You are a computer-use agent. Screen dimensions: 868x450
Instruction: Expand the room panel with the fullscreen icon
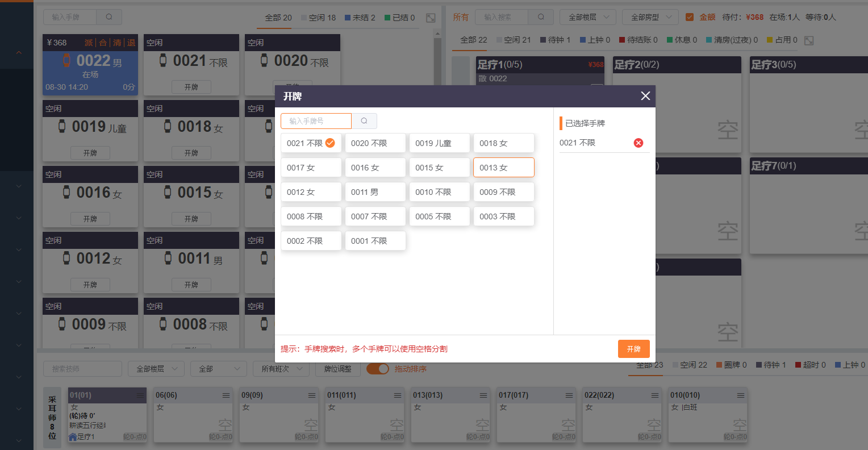tap(809, 40)
